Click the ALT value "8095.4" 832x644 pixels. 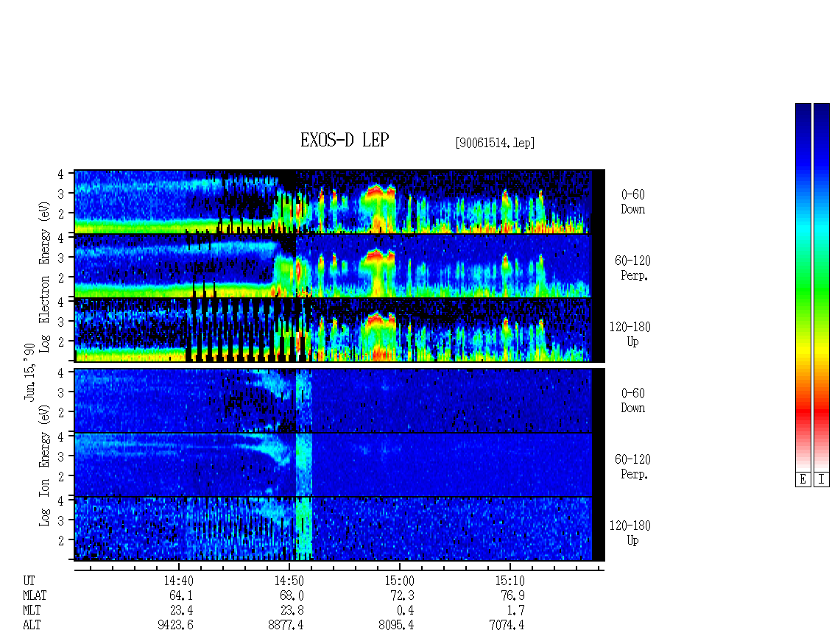pos(396,625)
